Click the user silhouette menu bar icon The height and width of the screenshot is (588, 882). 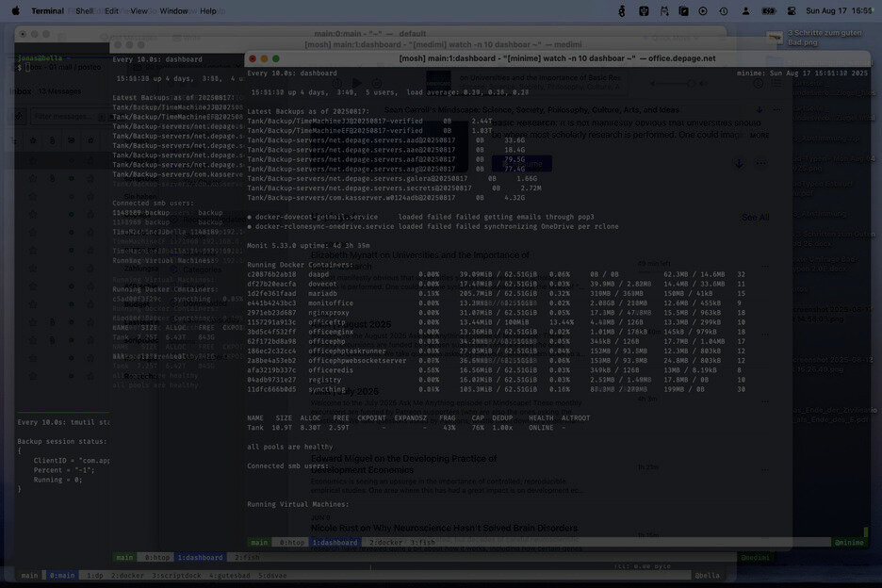(x=745, y=10)
